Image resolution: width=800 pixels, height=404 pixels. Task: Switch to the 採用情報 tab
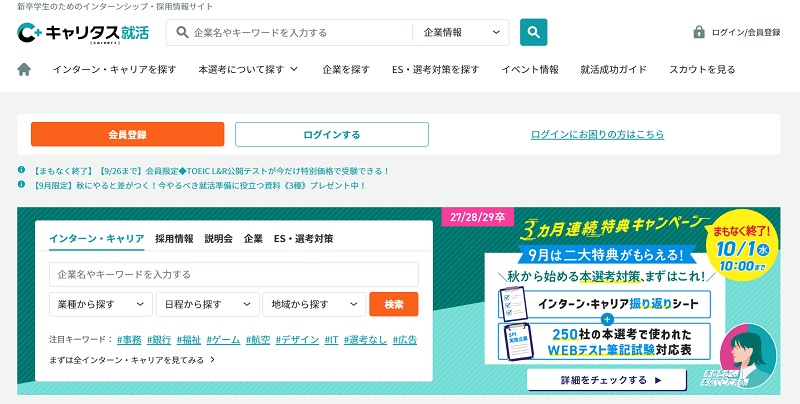coord(174,239)
